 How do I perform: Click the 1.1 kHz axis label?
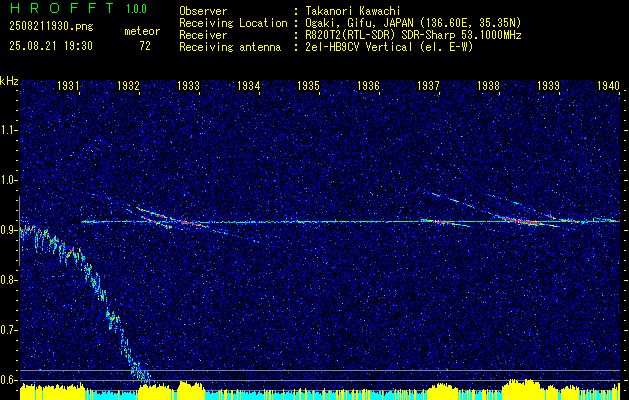[8, 130]
